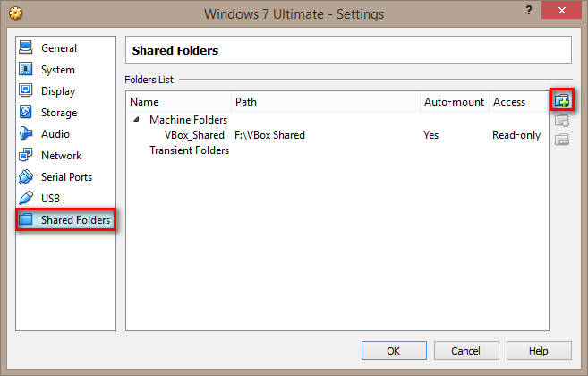This screenshot has width=588, height=376.
Task: Click the Access column header
Action: (518, 102)
